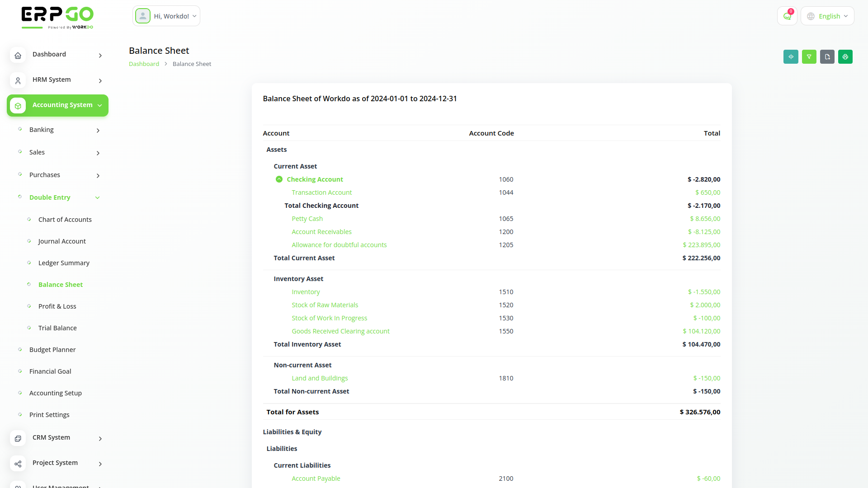Screen dimensions: 868x488
Task: Expand the Banking section
Action: point(42,130)
